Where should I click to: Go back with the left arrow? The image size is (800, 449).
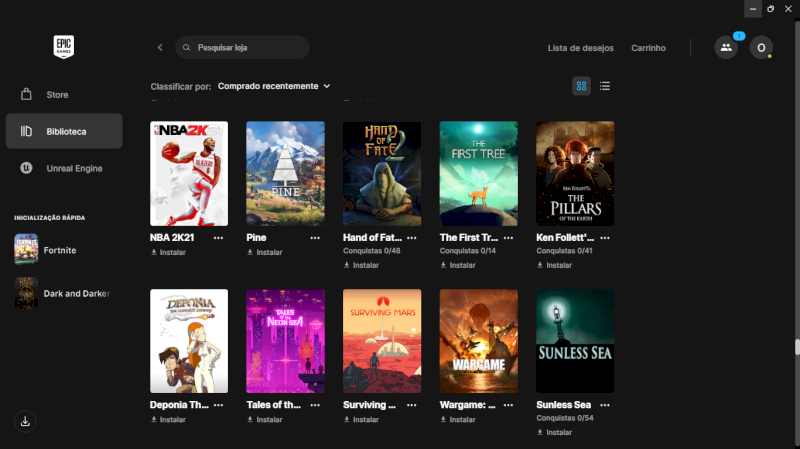[160, 47]
